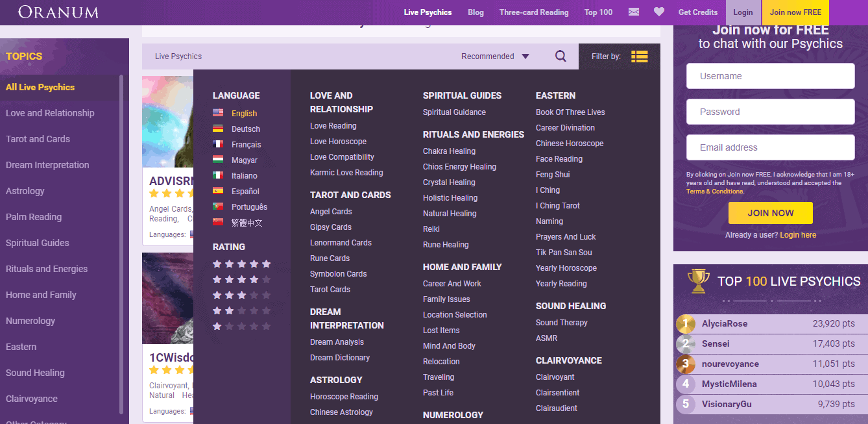Filter by five-star rating

pos(241,264)
